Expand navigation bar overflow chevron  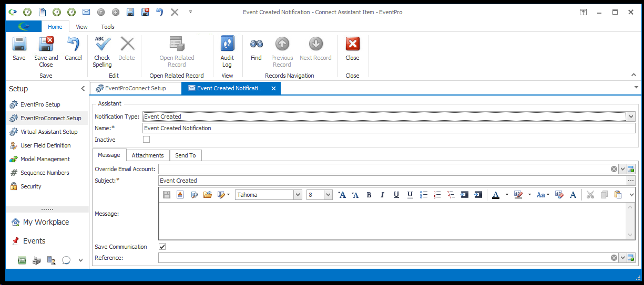pos(81,260)
